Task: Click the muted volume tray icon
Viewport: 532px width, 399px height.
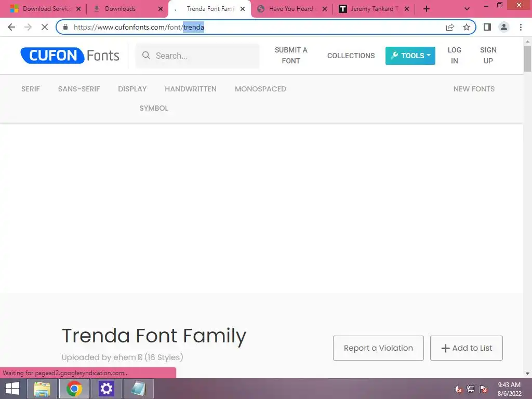Action: [x=458, y=389]
